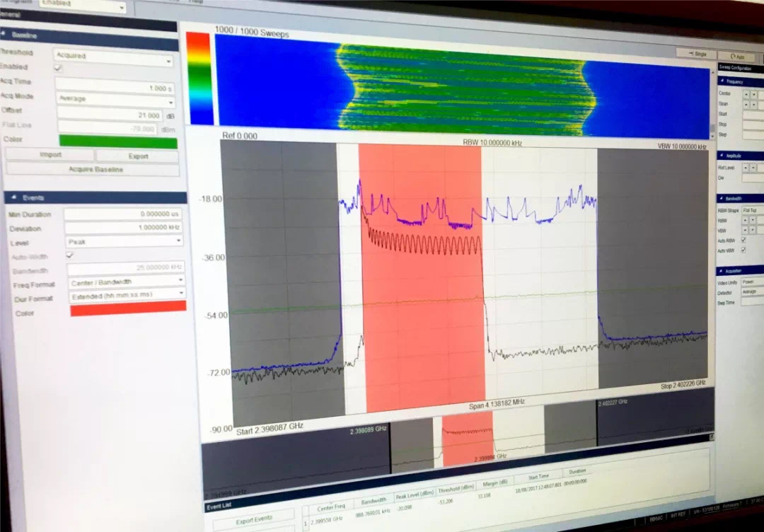The height and width of the screenshot is (532, 764).
Task: Toggle the Baseline Enabled checkbox
Action: click(58, 68)
